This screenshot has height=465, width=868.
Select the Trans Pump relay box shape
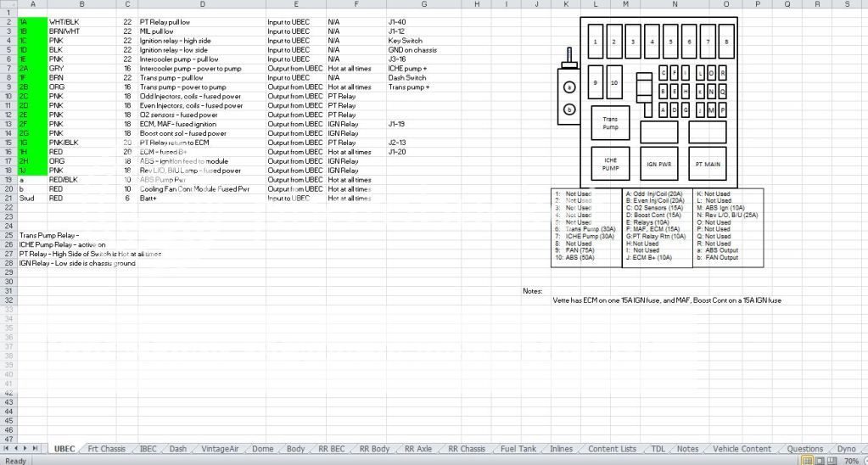[x=610, y=124]
